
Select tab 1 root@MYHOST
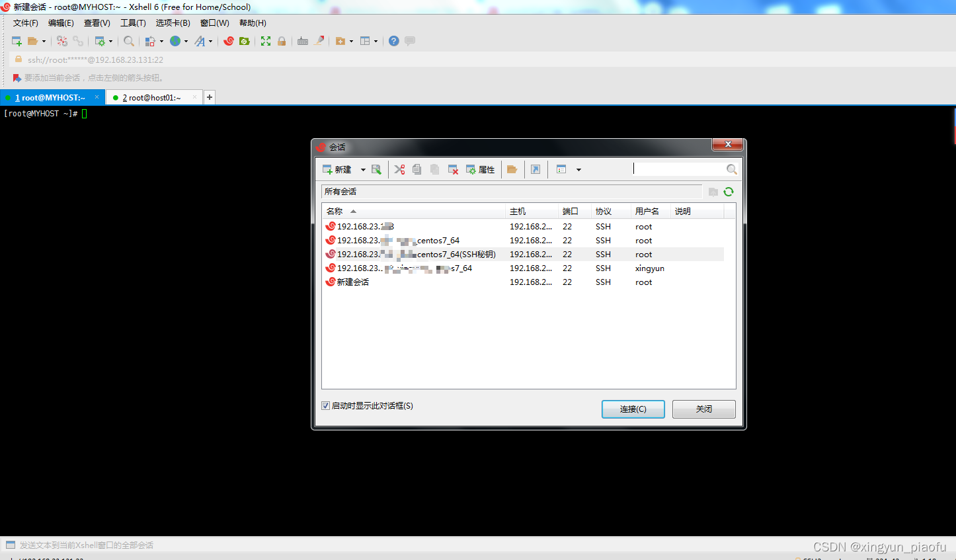53,98
